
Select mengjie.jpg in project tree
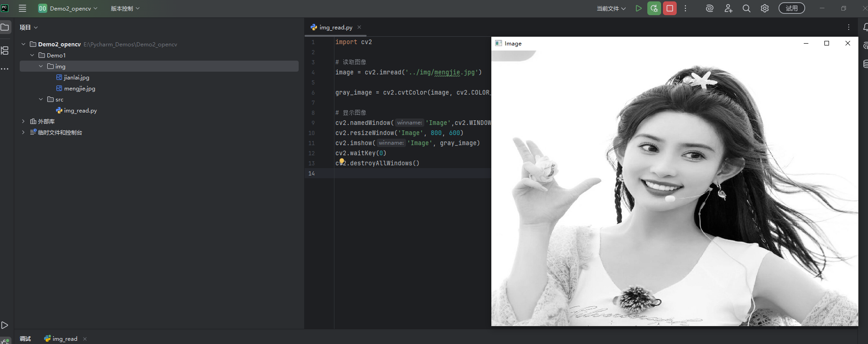[x=76, y=88]
